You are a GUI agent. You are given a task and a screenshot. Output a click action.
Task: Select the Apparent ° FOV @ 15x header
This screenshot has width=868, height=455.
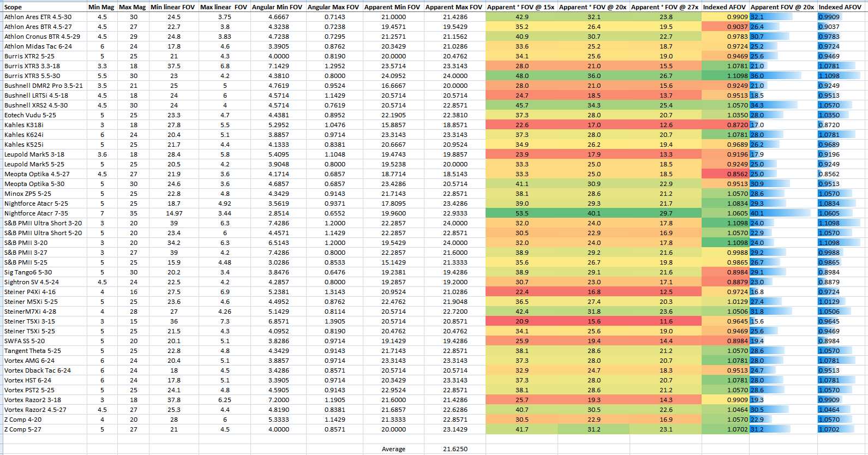(521, 7)
